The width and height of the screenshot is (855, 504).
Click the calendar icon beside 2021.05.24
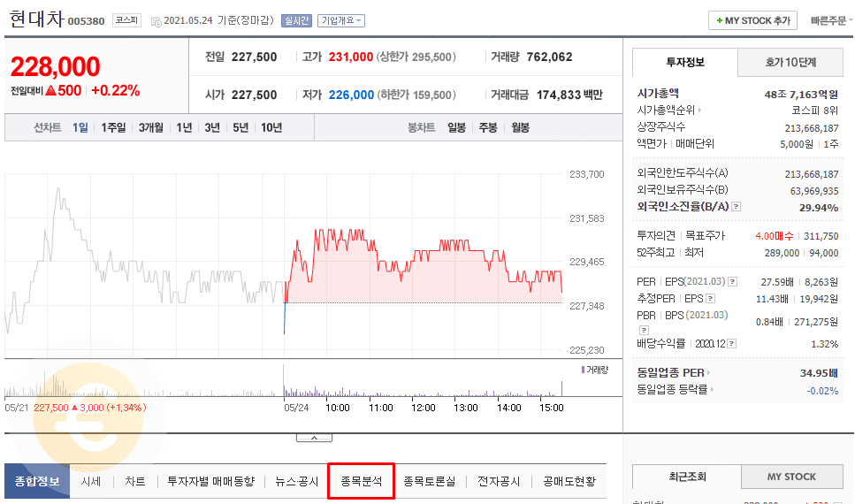(156, 22)
